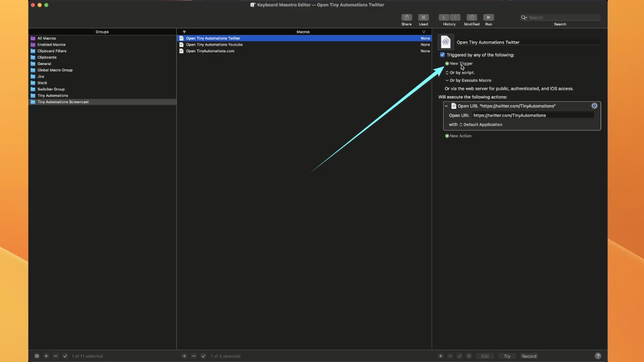Click None trigger for TinyAutomations.com macro
Screen dimensions: 644x362
(x=425, y=51)
